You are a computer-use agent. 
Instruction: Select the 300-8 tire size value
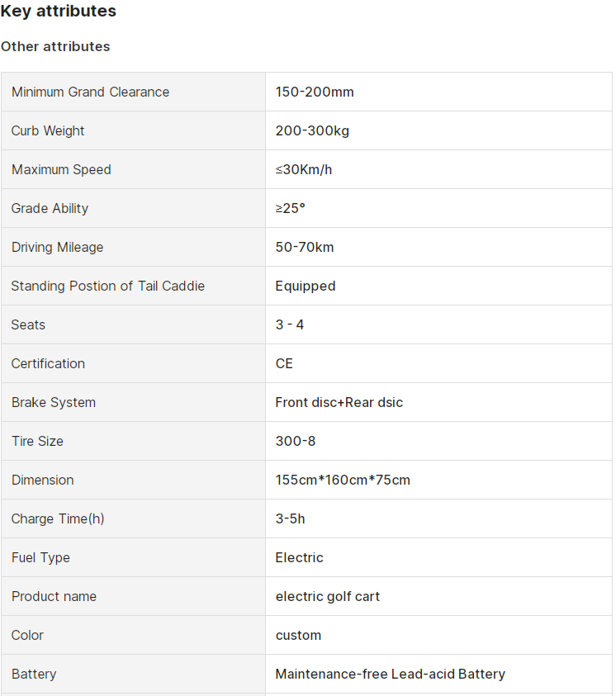point(296,441)
